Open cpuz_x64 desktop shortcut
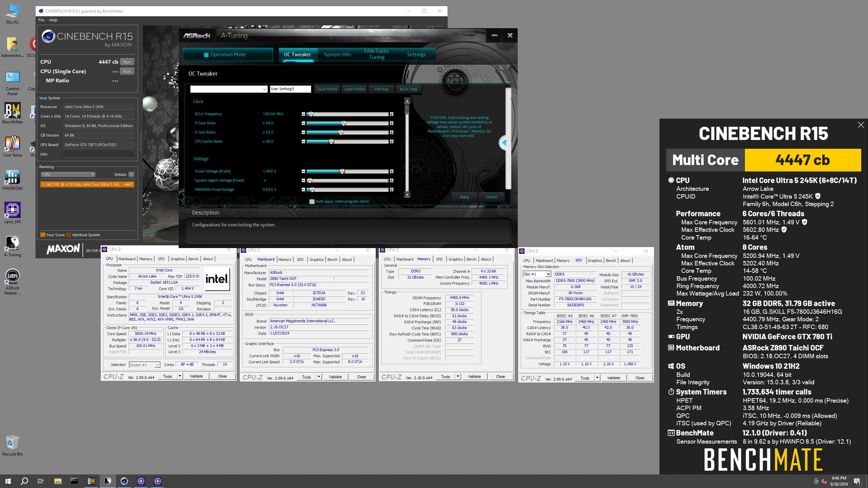The image size is (868, 488). [13, 213]
